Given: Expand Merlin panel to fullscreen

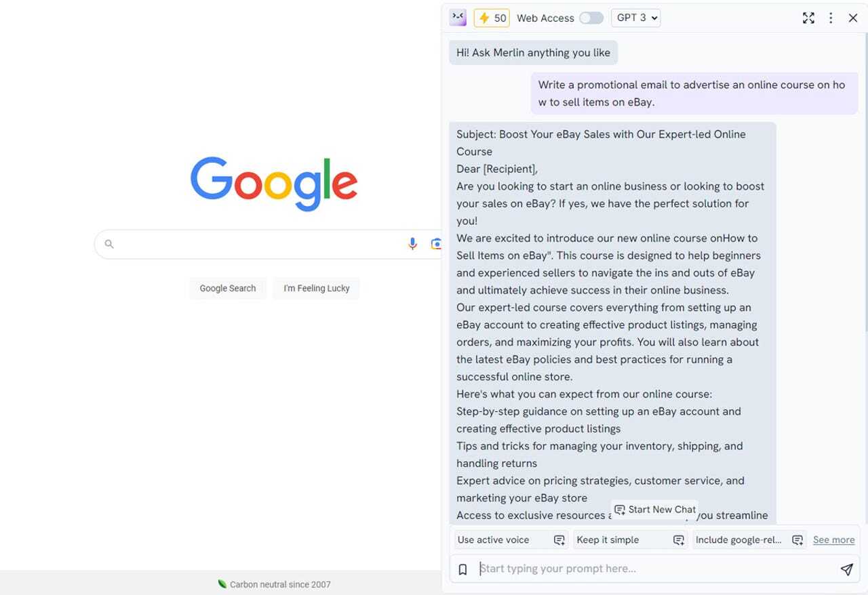Looking at the screenshot, I should coord(808,18).
